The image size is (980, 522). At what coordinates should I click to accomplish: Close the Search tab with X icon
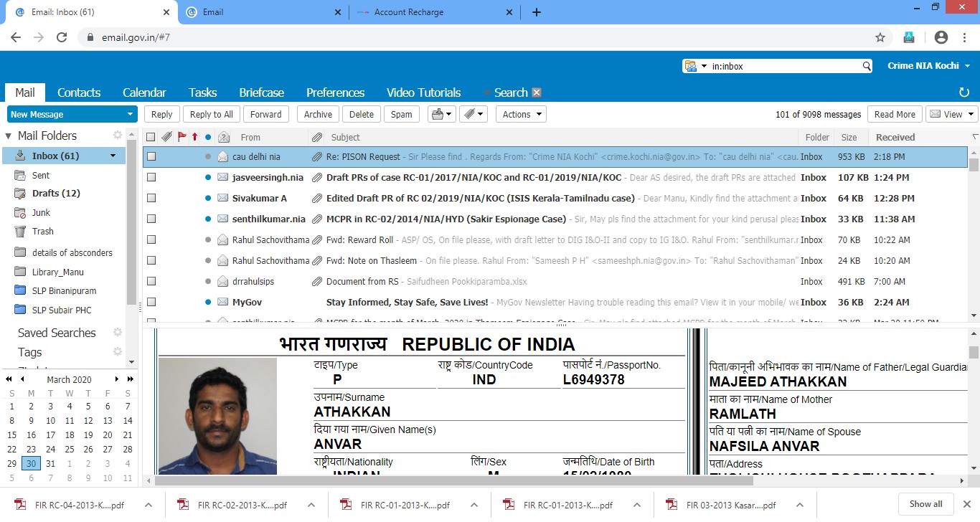537,92
